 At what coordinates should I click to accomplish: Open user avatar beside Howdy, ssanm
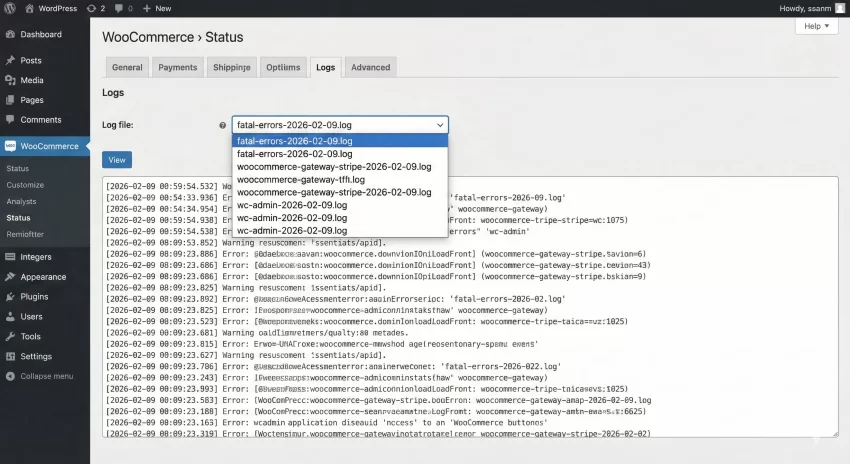click(x=840, y=8)
